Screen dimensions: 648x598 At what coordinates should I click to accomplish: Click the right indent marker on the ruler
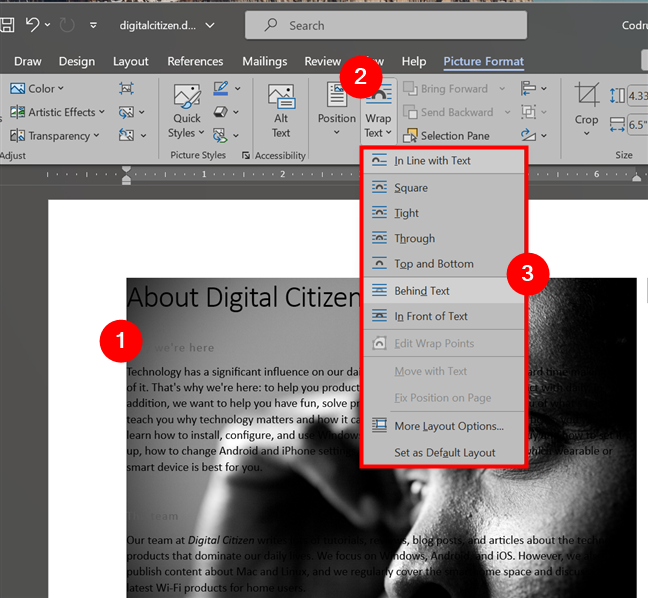[x=636, y=178]
